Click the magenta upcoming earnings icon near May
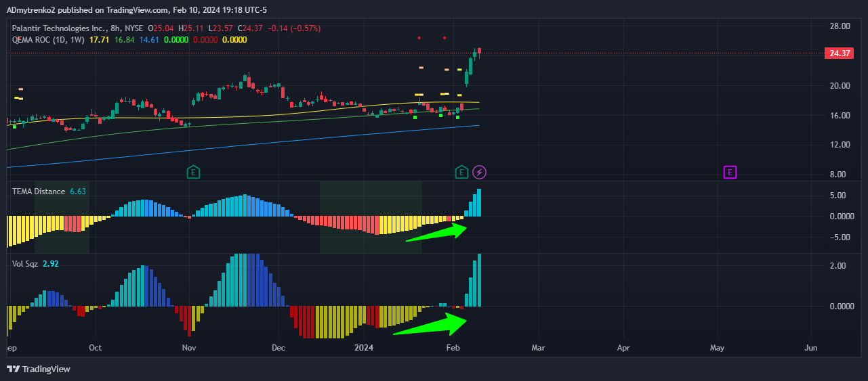 click(730, 172)
